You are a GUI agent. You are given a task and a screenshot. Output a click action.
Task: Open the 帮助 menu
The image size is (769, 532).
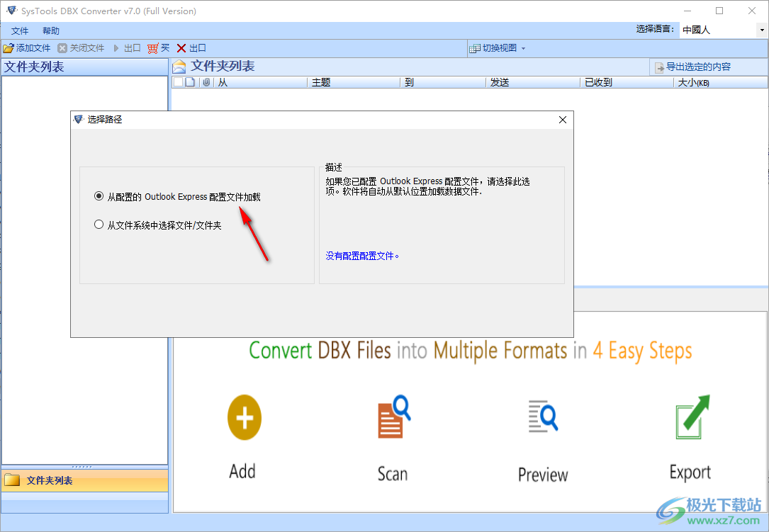click(x=50, y=30)
